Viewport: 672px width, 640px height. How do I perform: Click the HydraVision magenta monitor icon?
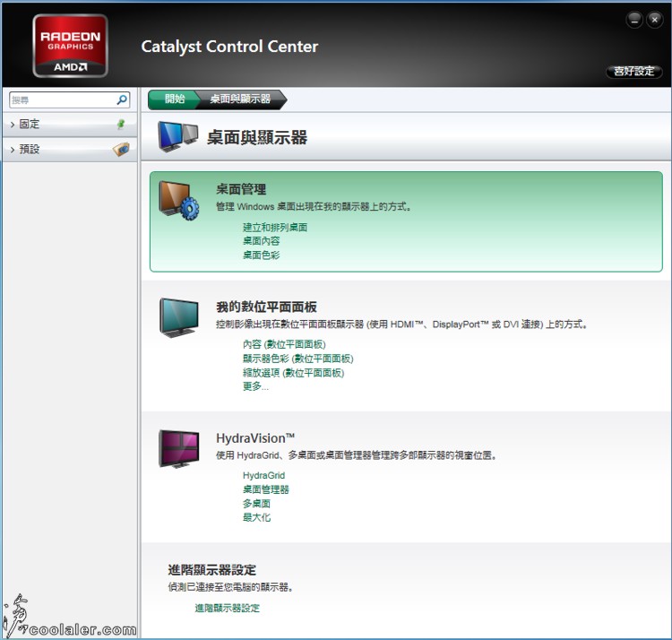pos(179,448)
